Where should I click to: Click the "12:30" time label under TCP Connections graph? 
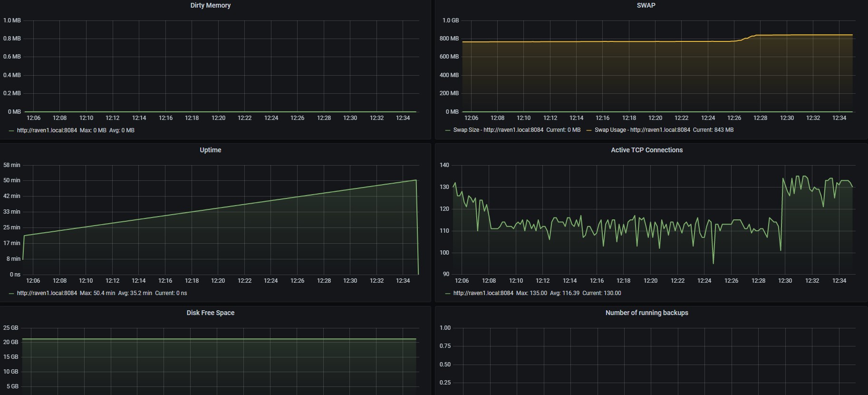(x=785, y=281)
